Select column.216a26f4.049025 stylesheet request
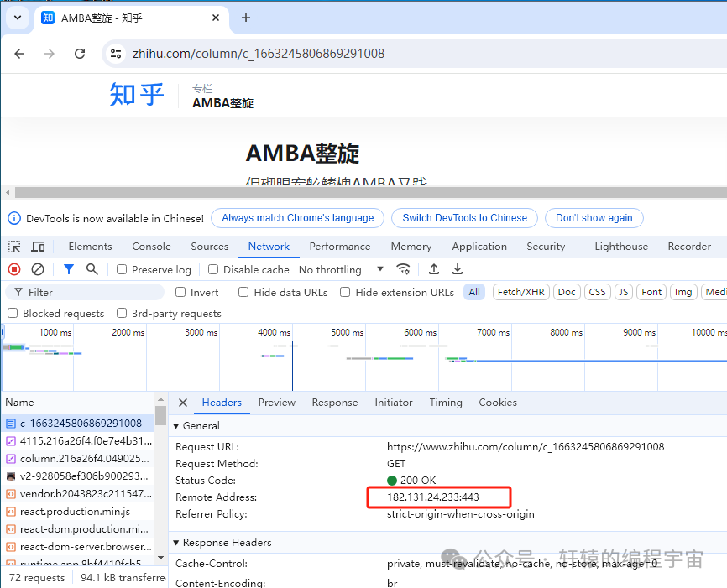Screen dimensions: 727x588 pyautogui.click(x=77, y=459)
